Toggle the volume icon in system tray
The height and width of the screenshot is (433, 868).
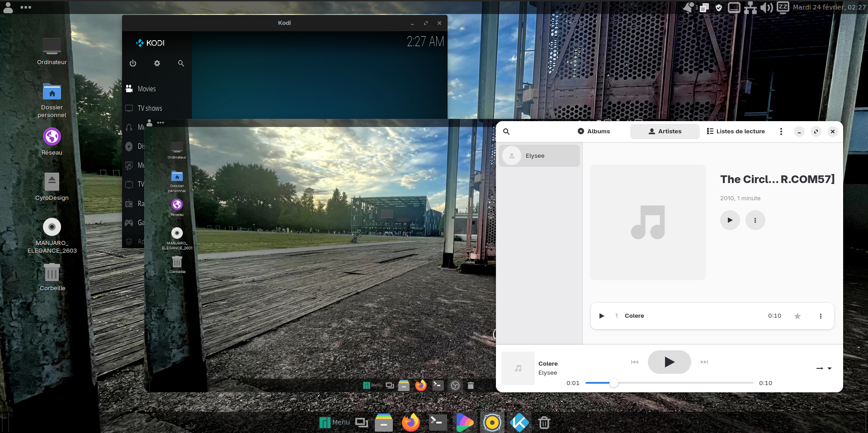point(766,8)
